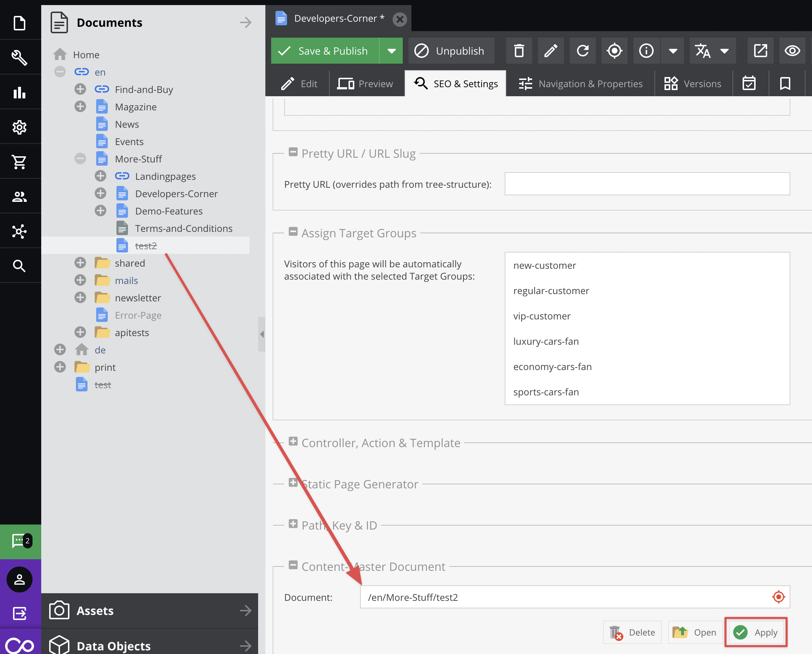This screenshot has width=812, height=654.
Task: Click the Apply button
Action: [756, 632]
